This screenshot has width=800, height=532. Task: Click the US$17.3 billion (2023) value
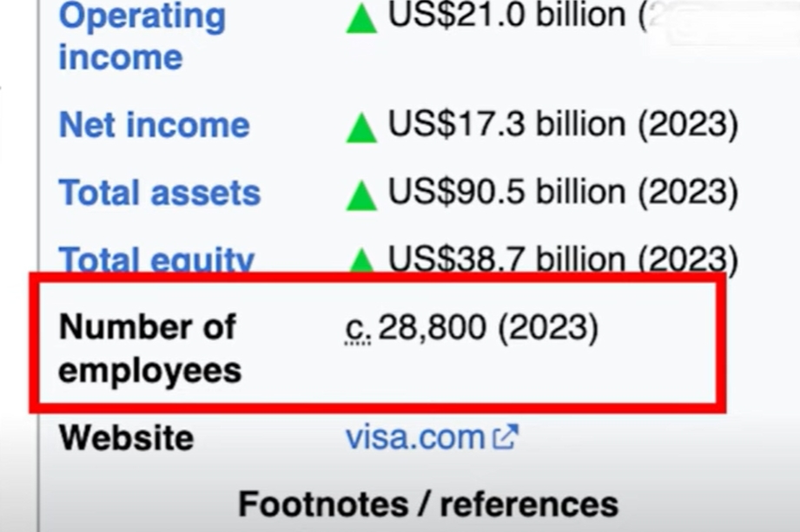(563, 124)
